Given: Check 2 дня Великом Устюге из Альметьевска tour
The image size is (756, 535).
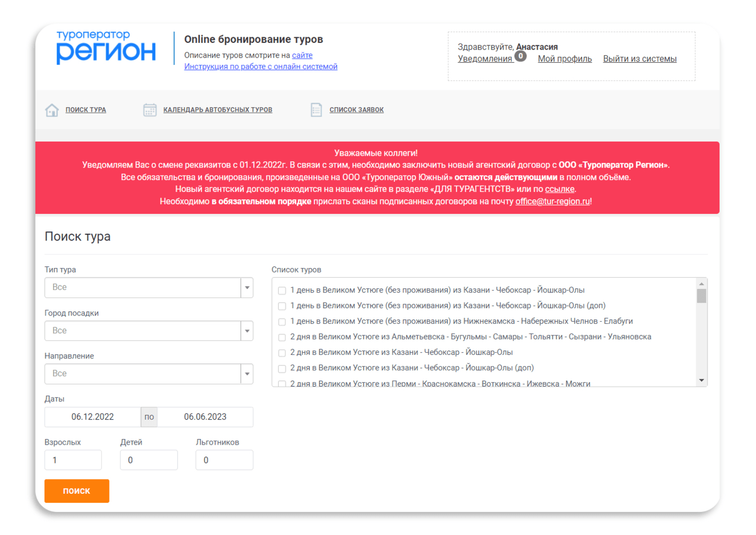Looking at the screenshot, I should click(x=282, y=337).
